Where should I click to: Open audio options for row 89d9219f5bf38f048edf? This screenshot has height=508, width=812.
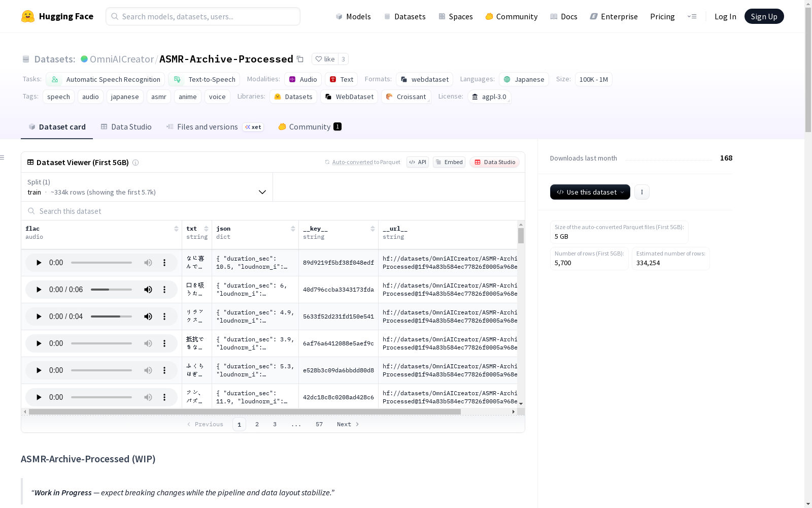click(164, 263)
